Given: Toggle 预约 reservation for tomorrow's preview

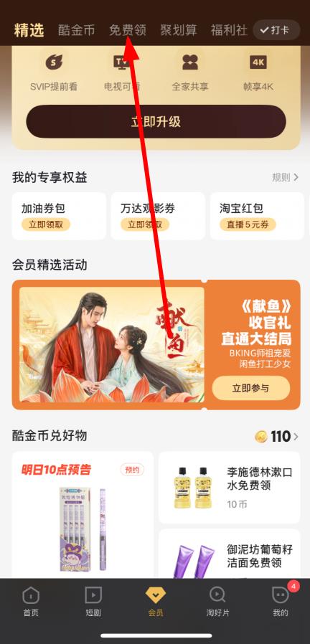Looking at the screenshot, I should coord(132,470).
